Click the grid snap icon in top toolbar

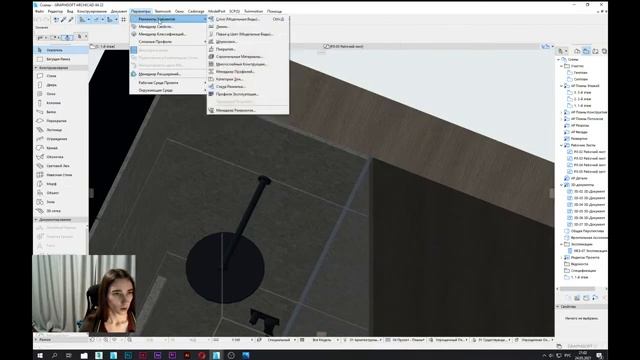[x=124, y=19]
